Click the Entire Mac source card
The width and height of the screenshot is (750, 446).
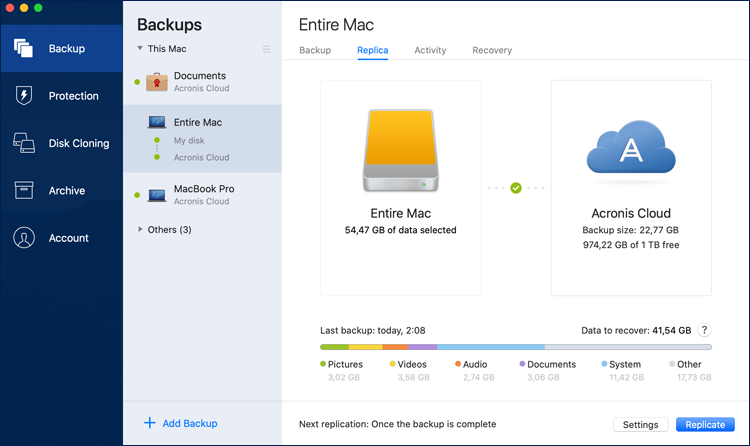click(x=401, y=188)
